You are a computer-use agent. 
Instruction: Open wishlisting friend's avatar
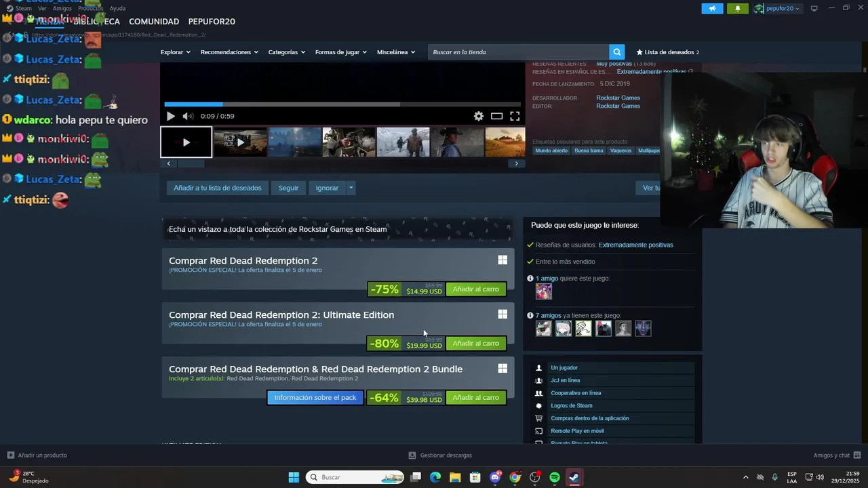pos(543,291)
